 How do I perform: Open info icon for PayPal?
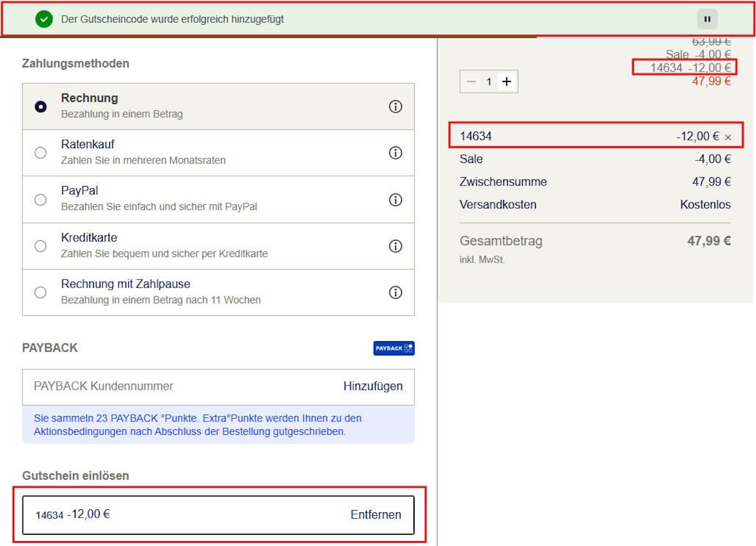point(395,200)
